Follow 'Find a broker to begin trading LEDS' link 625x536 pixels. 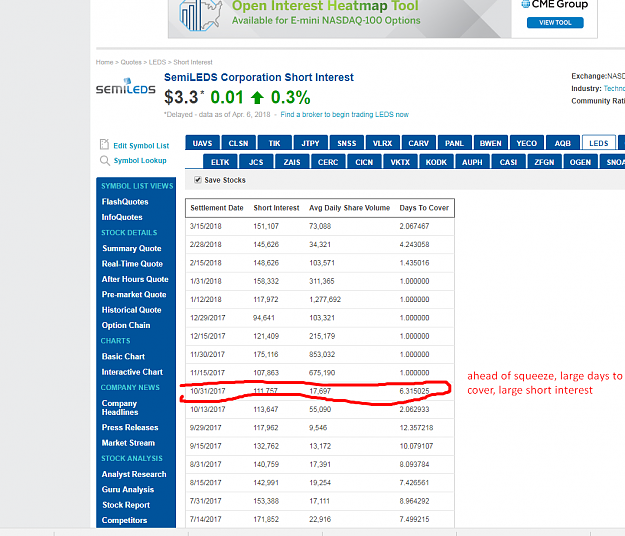[x=344, y=114]
